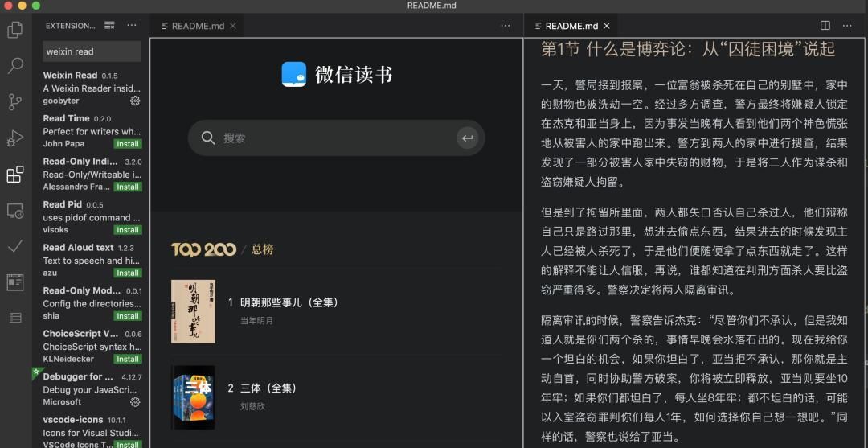Image resolution: width=868 pixels, height=448 pixels.
Task: Open the browser preview activity bar icon
Action: coord(15,282)
